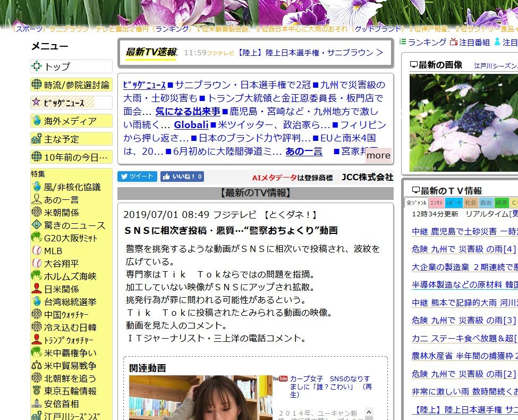
Task: Click the icon beside 主な予定
Action: coord(36,139)
